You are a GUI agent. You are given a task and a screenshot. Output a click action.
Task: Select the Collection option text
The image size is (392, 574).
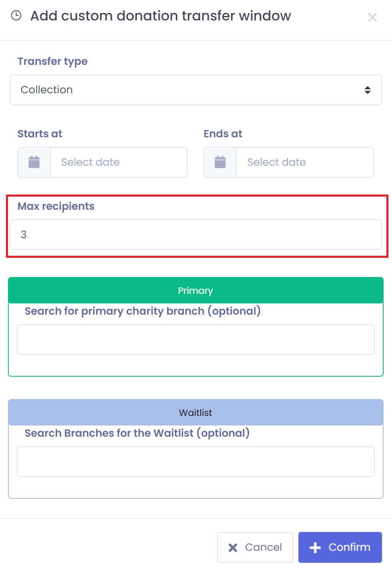click(x=47, y=90)
